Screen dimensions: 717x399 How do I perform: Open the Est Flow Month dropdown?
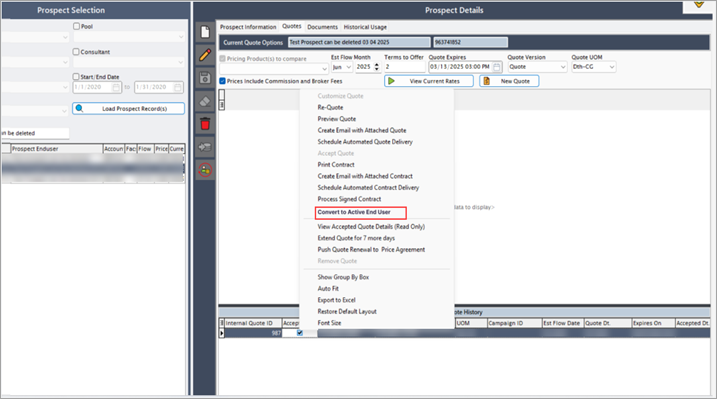tap(342, 67)
